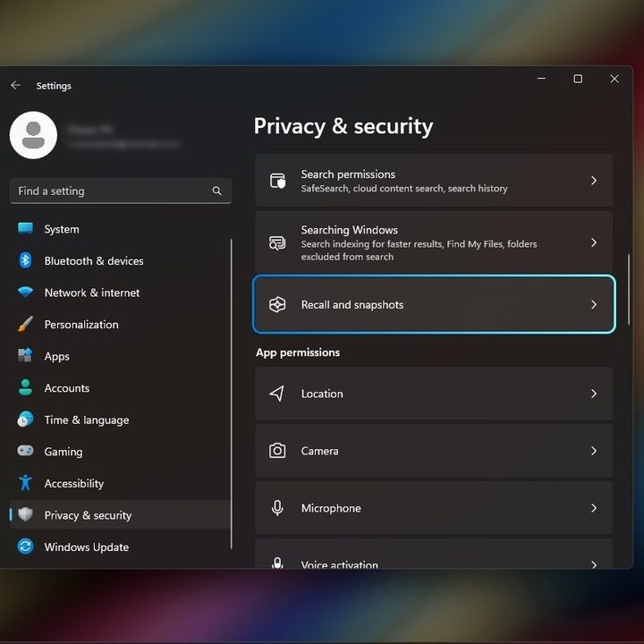The height and width of the screenshot is (644, 644).
Task: Click the Microphone icon
Action: (x=277, y=508)
